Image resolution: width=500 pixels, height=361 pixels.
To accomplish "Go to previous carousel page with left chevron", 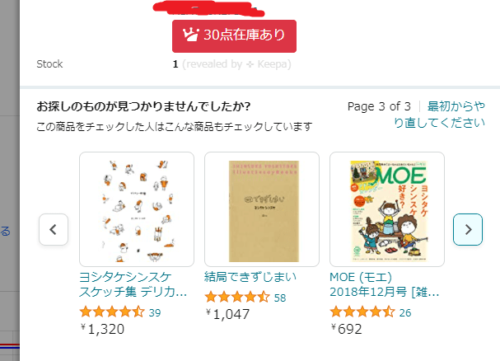I will [x=53, y=229].
